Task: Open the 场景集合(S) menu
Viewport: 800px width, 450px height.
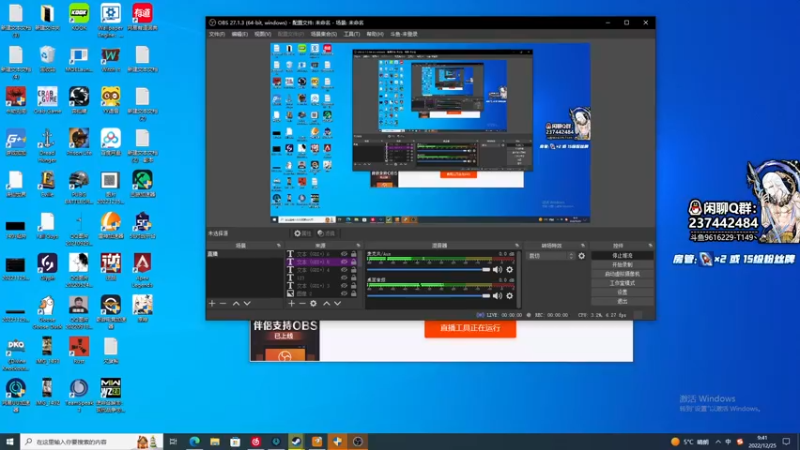Action: pyautogui.click(x=323, y=34)
